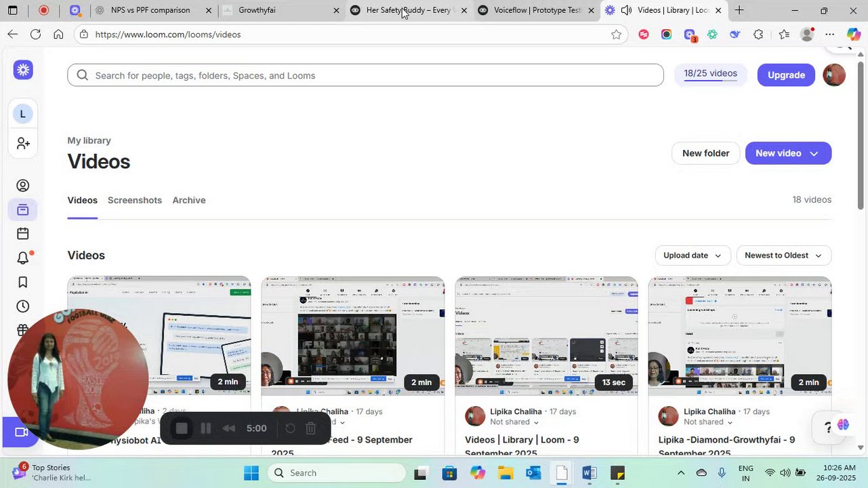Switch to the Screenshots tab

pos(135,200)
